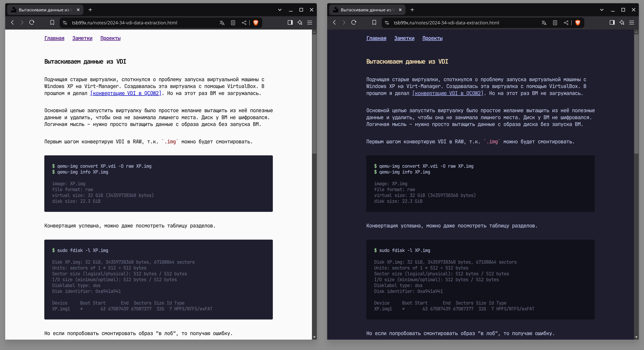Toggle the sidebar in the left window

[290, 23]
